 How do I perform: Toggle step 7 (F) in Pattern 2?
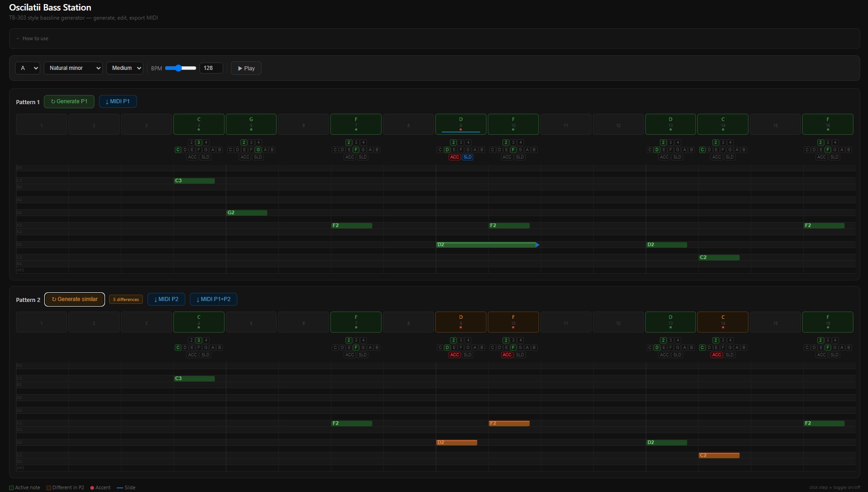[x=356, y=322]
